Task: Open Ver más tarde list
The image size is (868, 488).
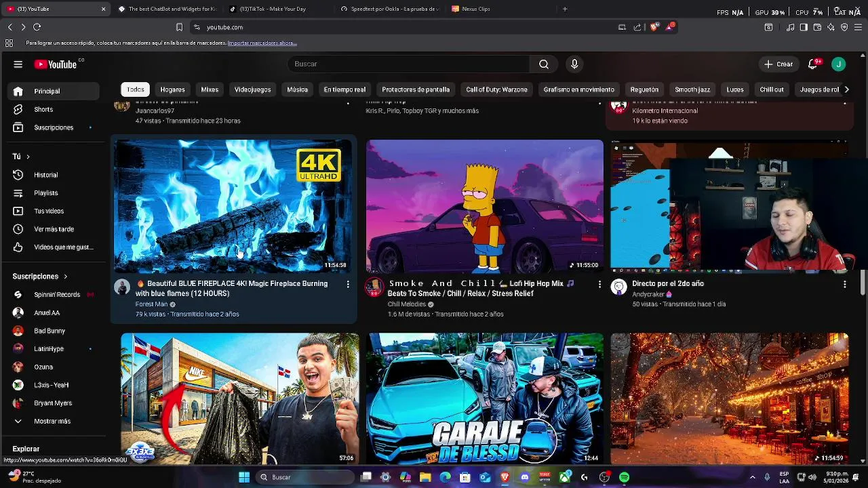Action: (x=54, y=229)
